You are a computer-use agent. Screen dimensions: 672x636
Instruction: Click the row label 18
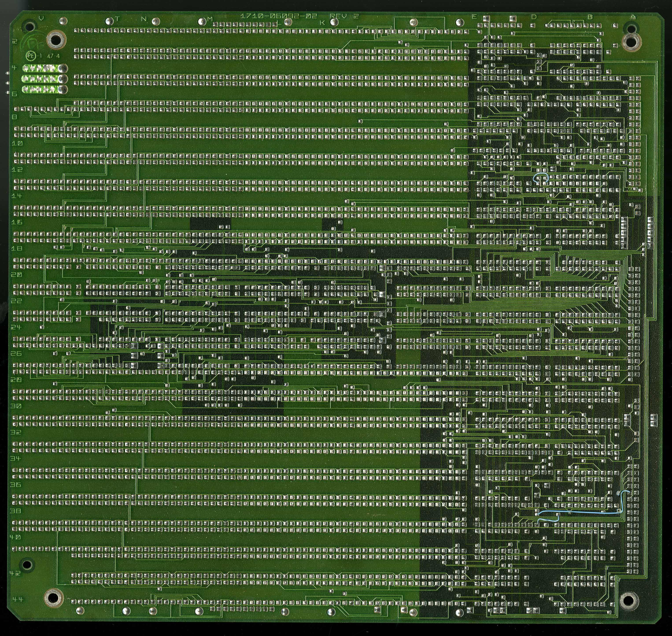17,248
